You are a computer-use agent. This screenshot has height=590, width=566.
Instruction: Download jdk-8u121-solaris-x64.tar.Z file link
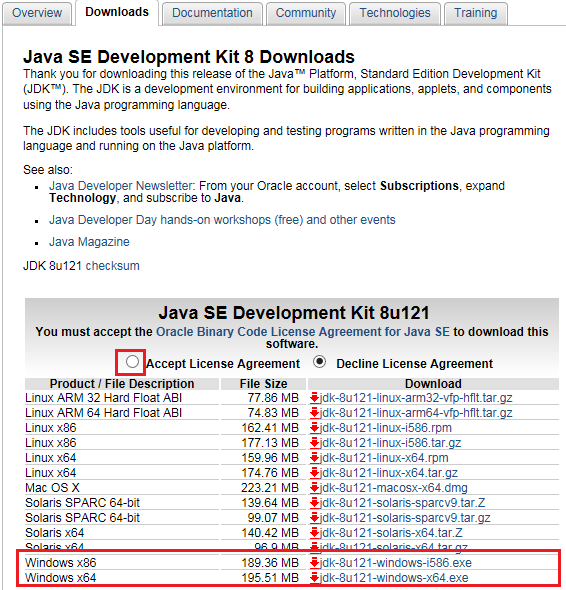[x=391, y=533]
